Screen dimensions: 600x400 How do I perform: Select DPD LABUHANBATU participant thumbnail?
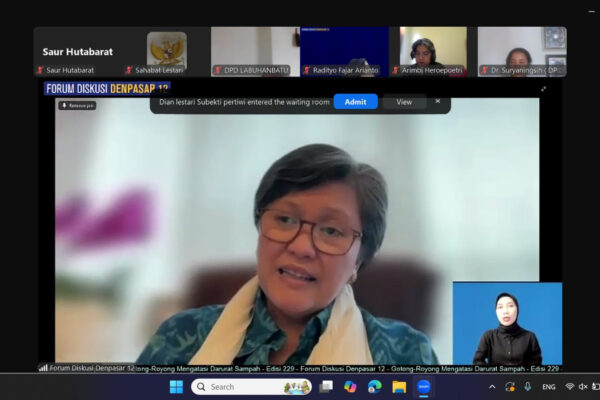[255, 52]
